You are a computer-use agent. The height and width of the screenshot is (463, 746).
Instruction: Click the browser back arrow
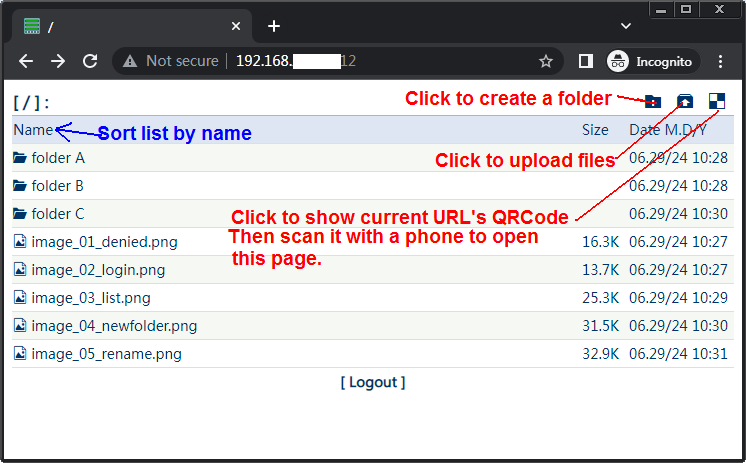(x=26, y=61)
